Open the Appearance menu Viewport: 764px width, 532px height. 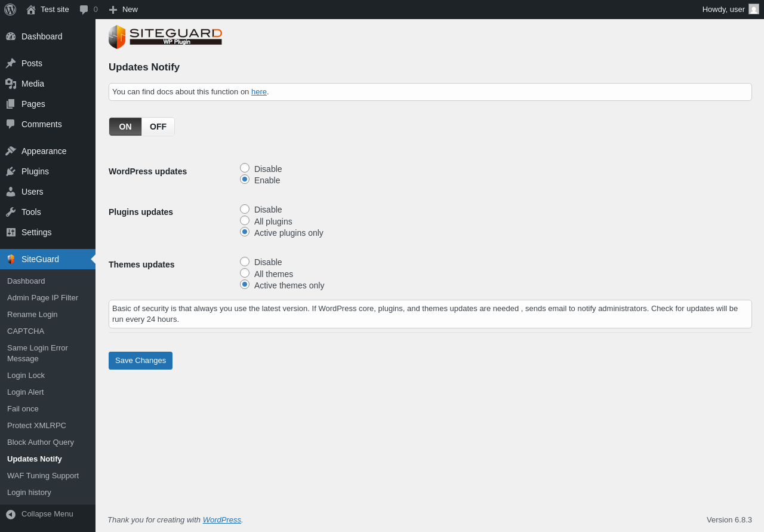click(48, 151)
